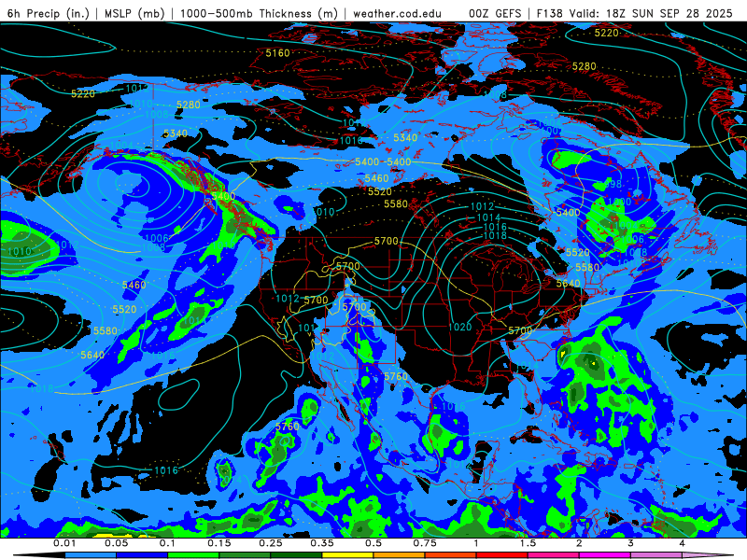
Task: Click the '1006' label in Gulf of Alaska low
Action: pos(156,238)
